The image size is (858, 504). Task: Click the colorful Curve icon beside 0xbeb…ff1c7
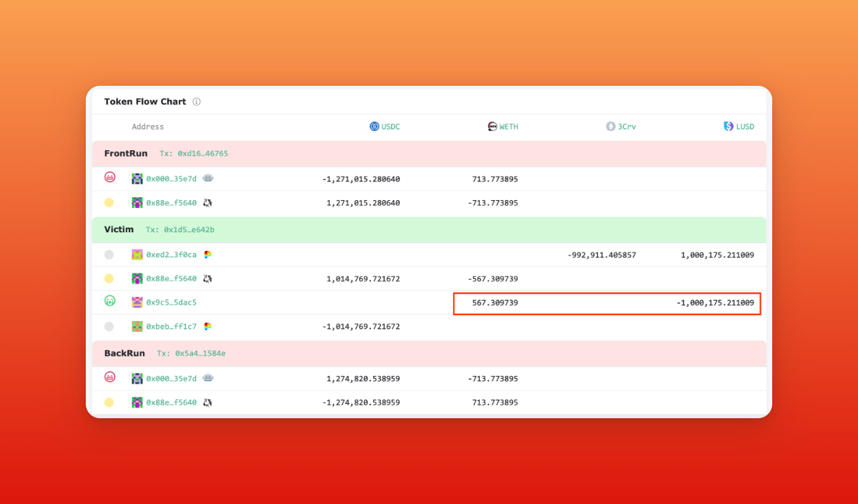point(207,327)
